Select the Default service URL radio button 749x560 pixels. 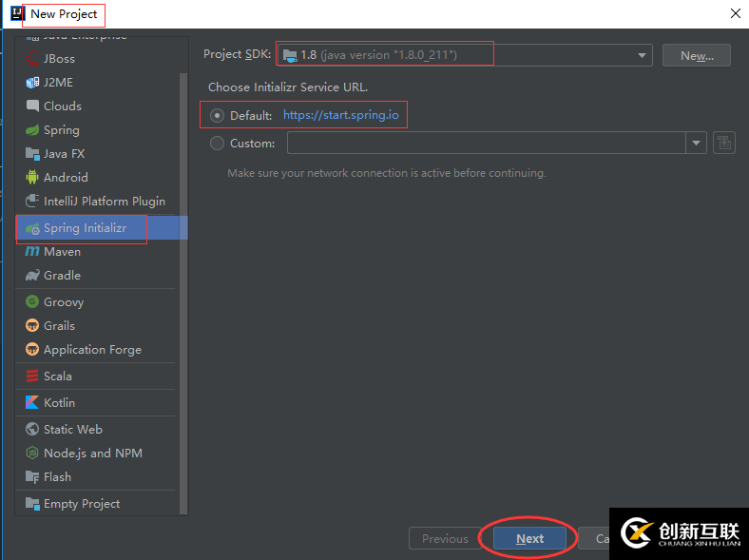(x=217, y=116)
